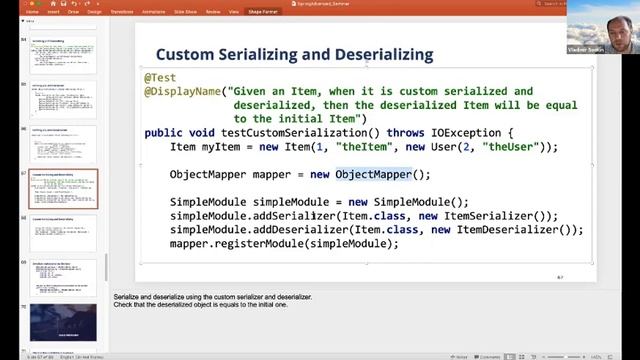Select the Shape Format ribbon tab
640x360 pixels.
(x=263, y=12)
